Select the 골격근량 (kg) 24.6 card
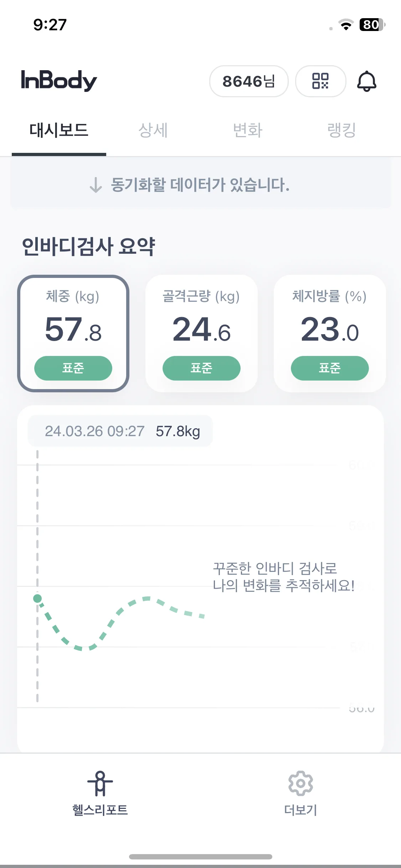 click(x=201, y=334)
